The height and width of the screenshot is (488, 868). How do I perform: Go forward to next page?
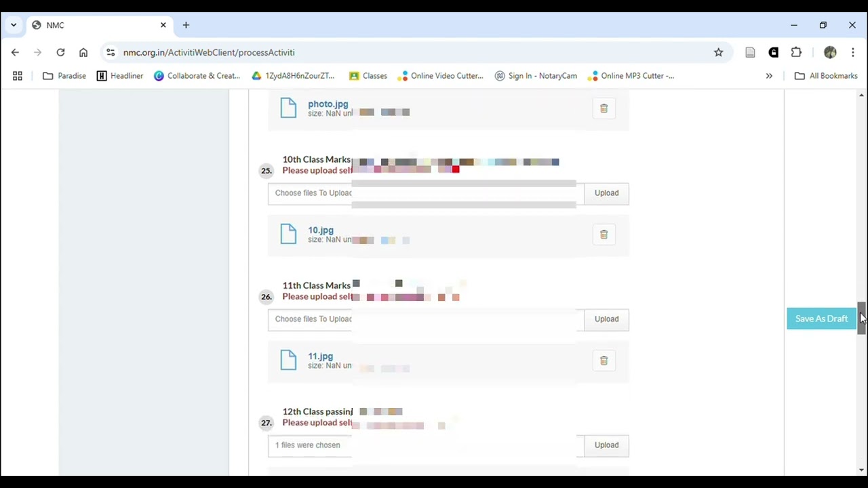point(38,52)
